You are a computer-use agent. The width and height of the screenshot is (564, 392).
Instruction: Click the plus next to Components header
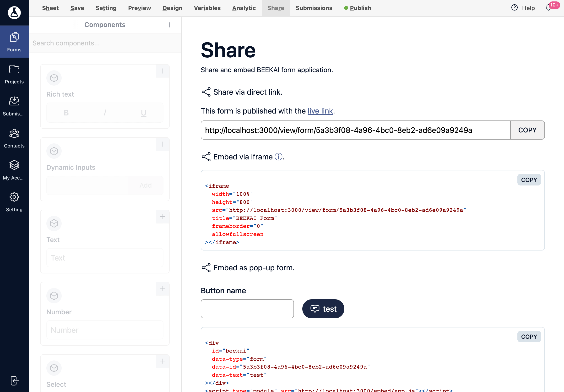pyautogui.click(x=170, y=25)
